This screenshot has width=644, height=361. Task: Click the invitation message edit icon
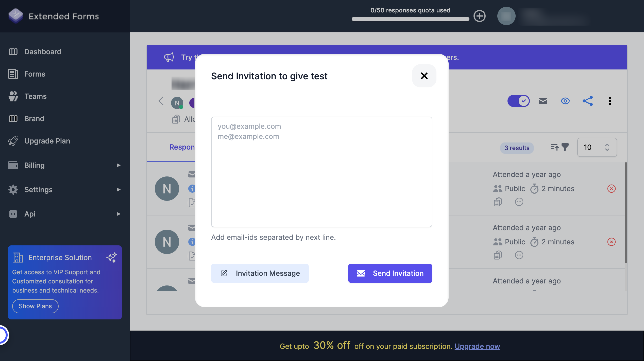[x=224, y=273]
